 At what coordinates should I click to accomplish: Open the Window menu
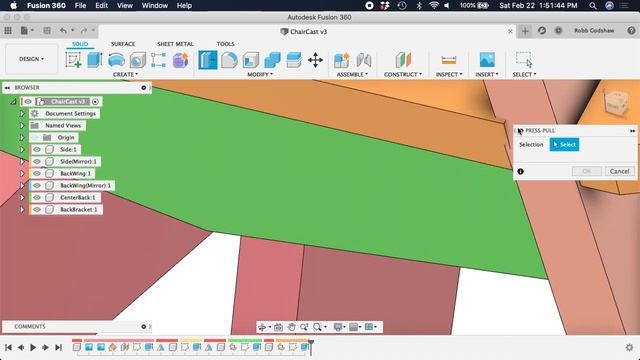155,6
